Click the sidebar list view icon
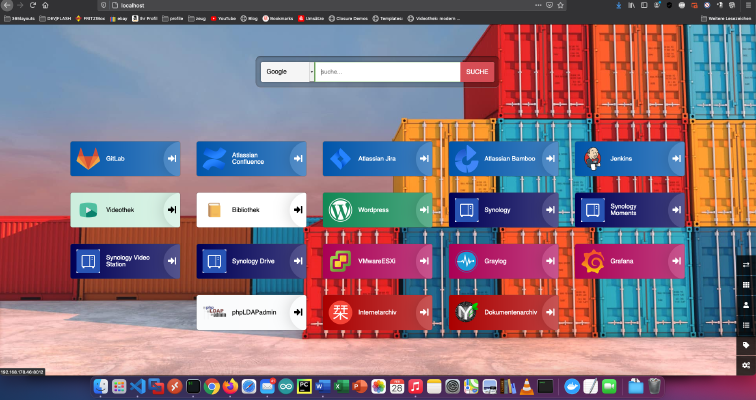This screenshot has width=756, height=400. pos(746,325)
